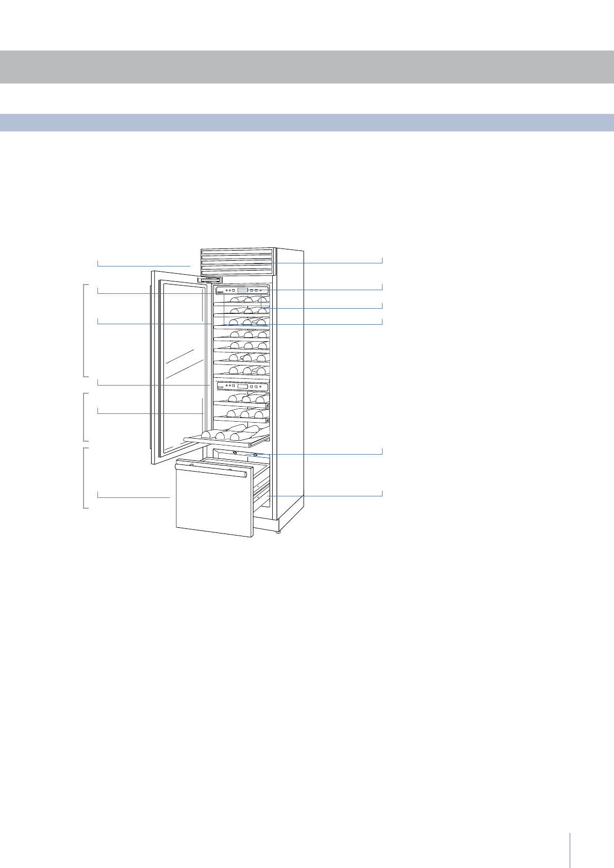614x868 pixels.
Task: Click the middle left-side zone bracket
Action: coord(84,417)
